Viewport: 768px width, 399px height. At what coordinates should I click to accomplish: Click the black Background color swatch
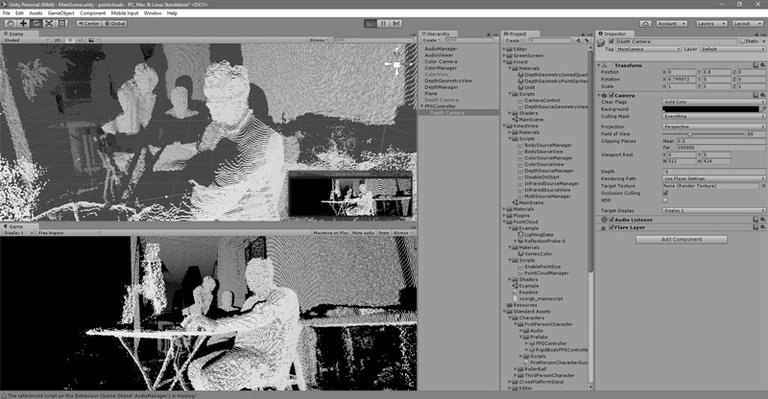pos(711,109)
